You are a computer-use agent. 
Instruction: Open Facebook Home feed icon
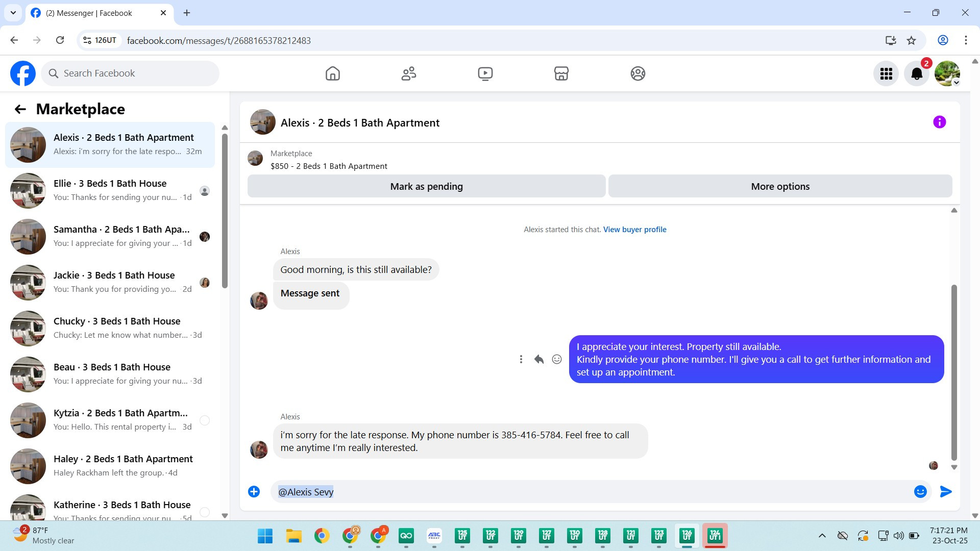click(332, 73)
